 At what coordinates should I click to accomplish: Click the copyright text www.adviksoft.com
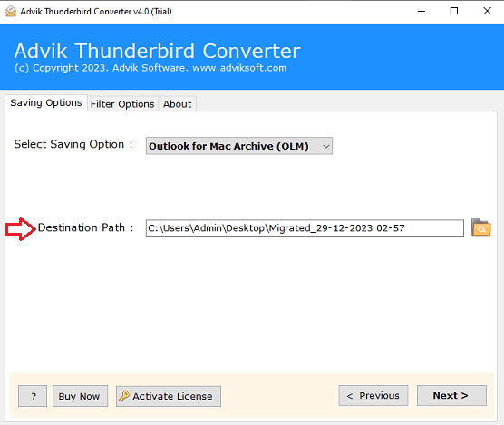click(239, 68)
